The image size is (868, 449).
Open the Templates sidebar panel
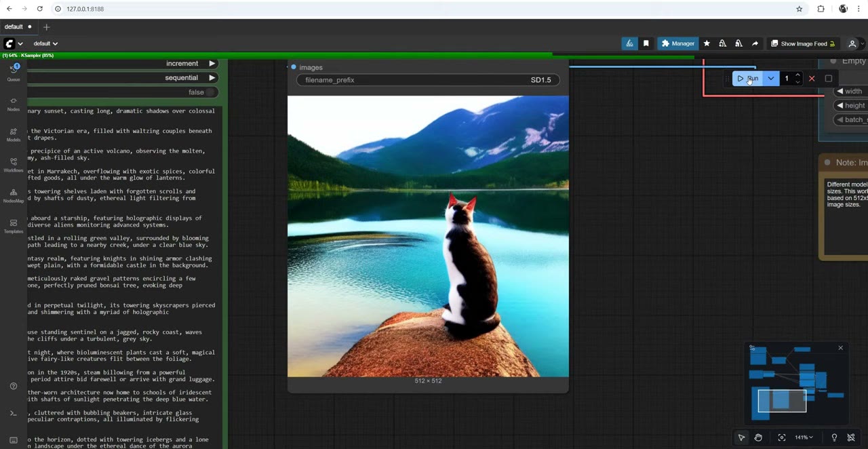(x=14, y=226)
